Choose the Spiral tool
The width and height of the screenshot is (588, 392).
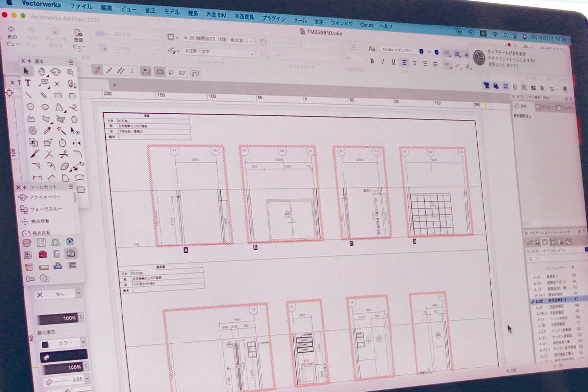[x=32, y=130]
